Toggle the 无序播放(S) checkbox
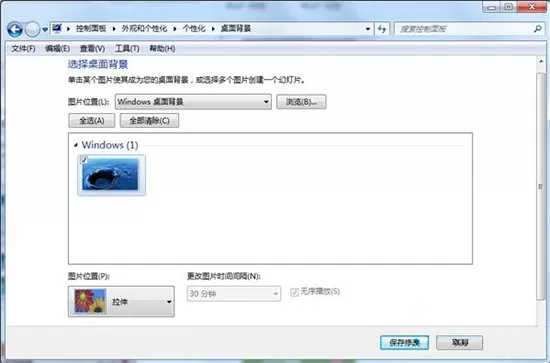 [294, 292]
